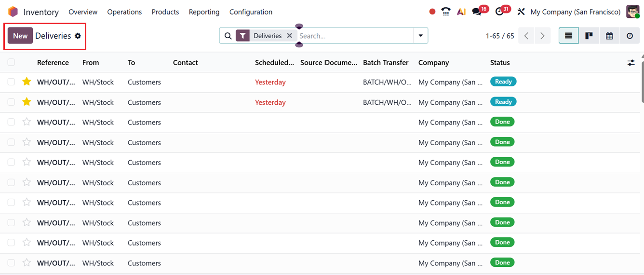Switch to Activity view
The width and height of the screenshot is (644, 275).
(630, 36)
